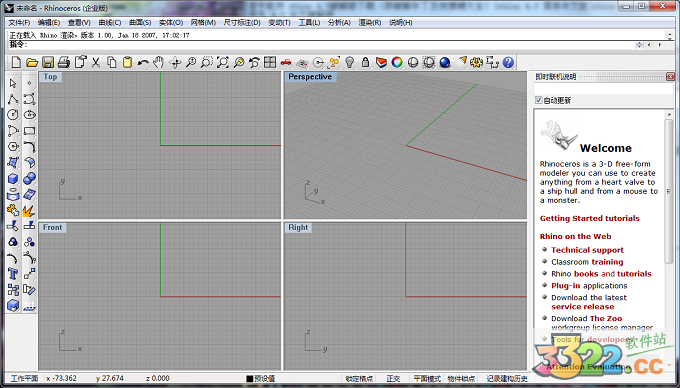The image size is (680, 388).
Task: Click the light bulb Hide icon
Action: (x=350, y=62)
